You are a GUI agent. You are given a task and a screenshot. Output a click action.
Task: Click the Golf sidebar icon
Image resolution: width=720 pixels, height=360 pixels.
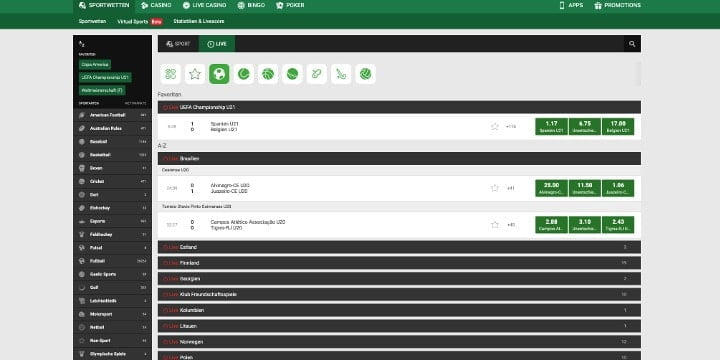pos(82,287)
